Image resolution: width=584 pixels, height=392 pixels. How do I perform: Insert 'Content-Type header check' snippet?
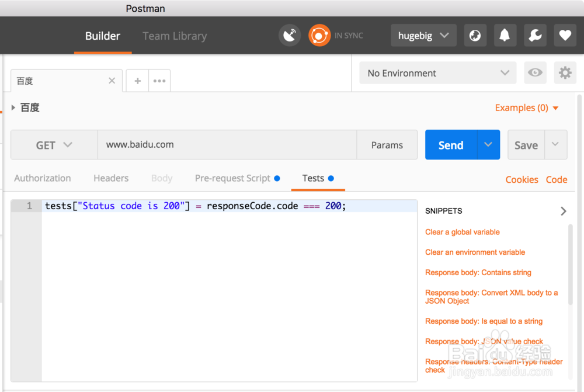(493, 366)
